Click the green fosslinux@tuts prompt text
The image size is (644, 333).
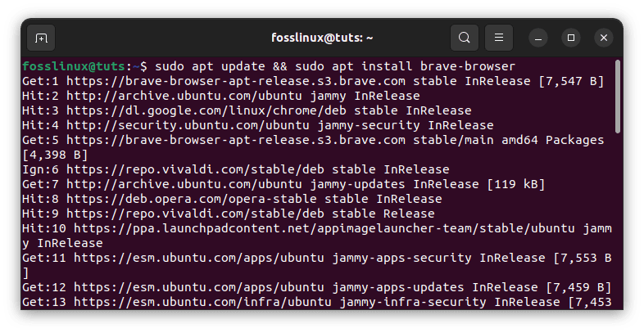pyautogui.click(x=78, y=65)
